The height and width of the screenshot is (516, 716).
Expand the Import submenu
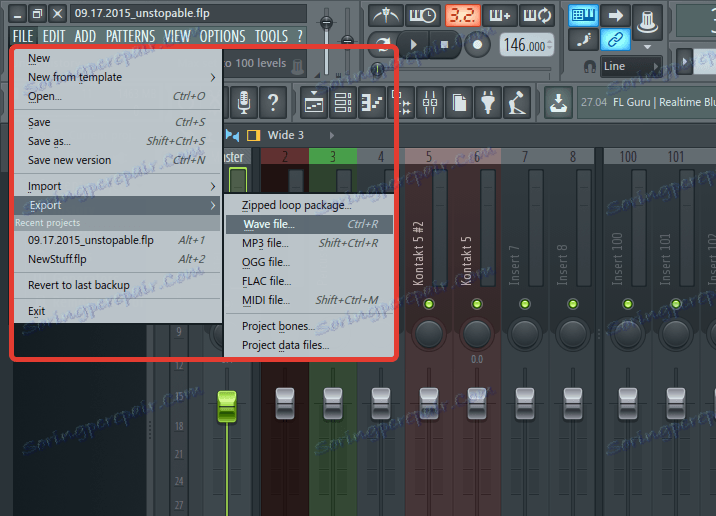(x=117, y=186)
